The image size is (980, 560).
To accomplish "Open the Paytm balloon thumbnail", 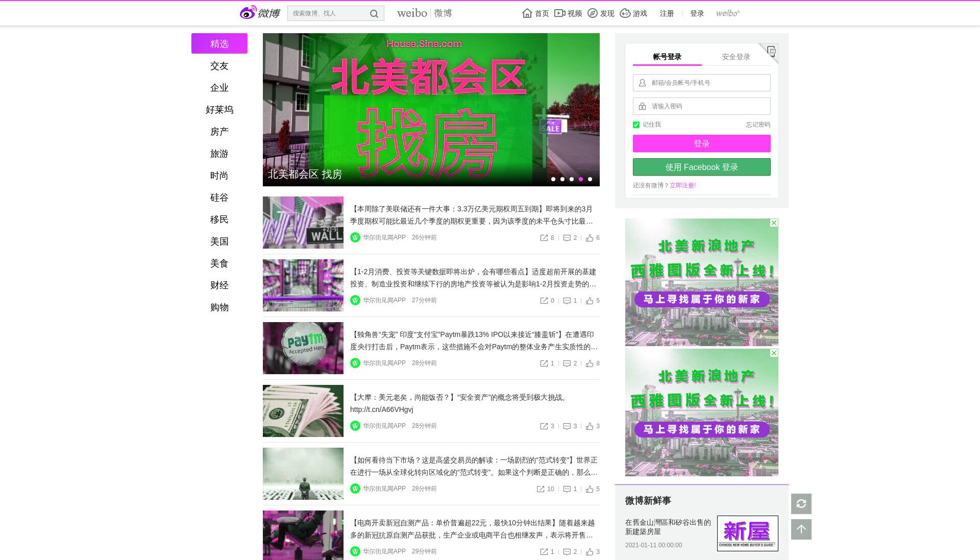I will [x=303, y=348].
